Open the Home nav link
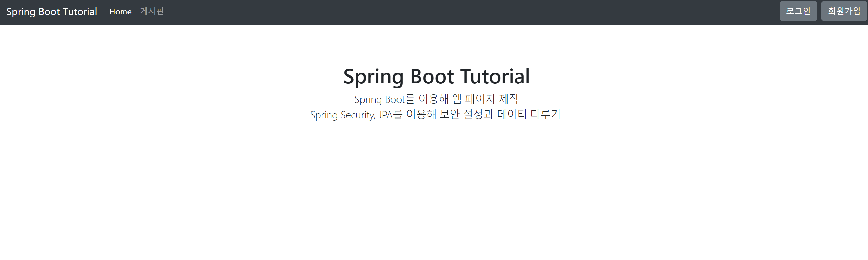868x260 pixels. [x=120, y=12]
